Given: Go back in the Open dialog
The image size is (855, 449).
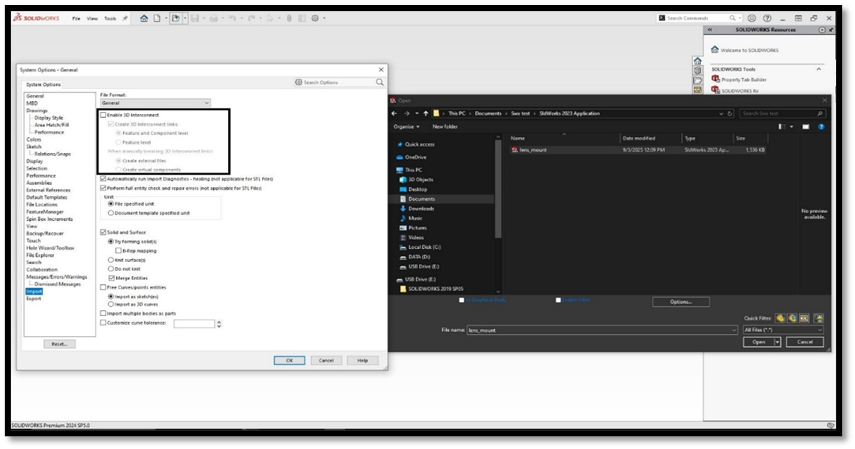Looking at the screenshot, I should (394, 113).
